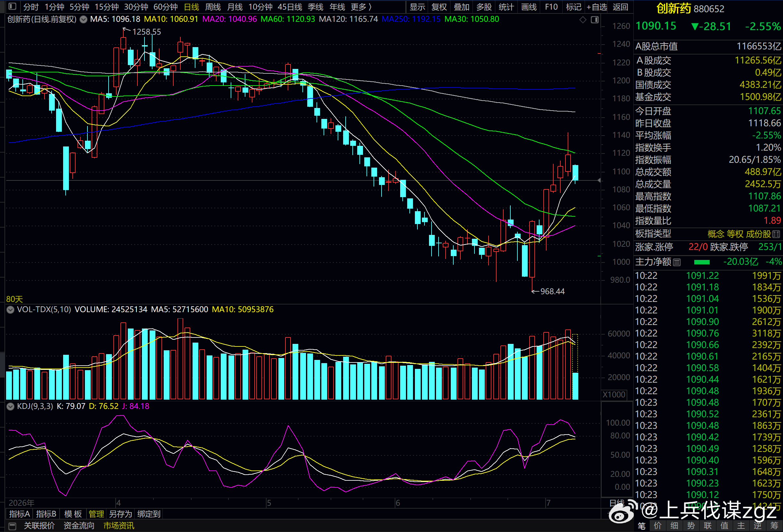Open the 显示 display menu
The height and width of the screenshot is (532, 783).
point(417,7)
